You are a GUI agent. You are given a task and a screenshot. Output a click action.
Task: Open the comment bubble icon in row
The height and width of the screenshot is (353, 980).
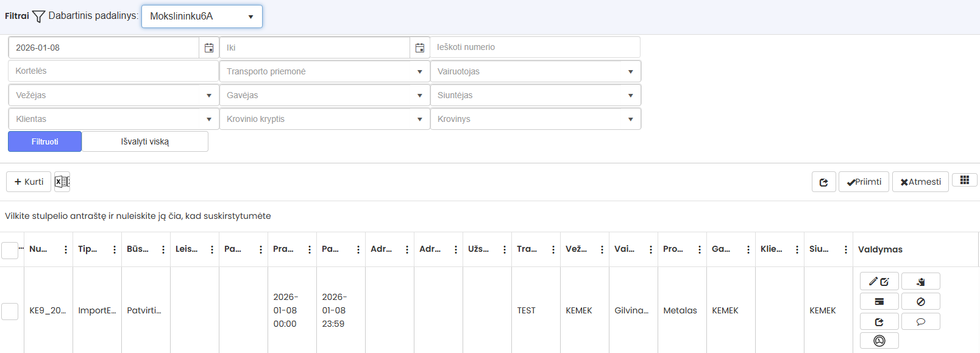(x=920, y=321)
